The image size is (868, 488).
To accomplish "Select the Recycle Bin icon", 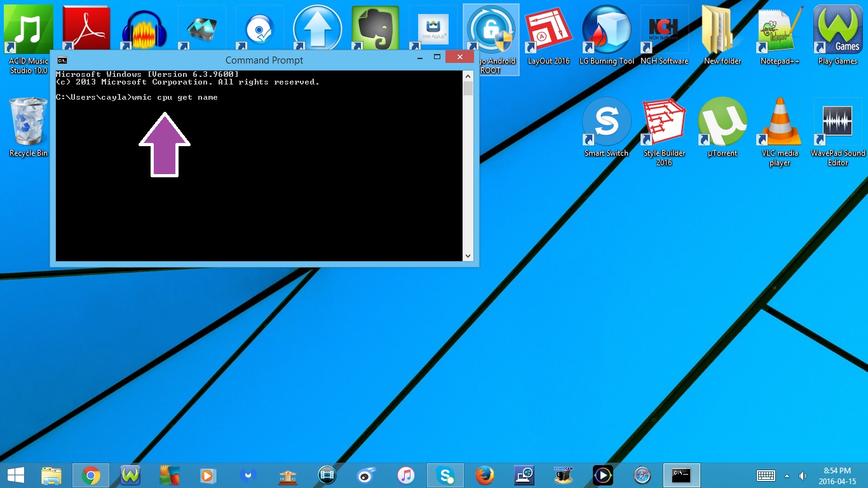I will coord(29,127).
